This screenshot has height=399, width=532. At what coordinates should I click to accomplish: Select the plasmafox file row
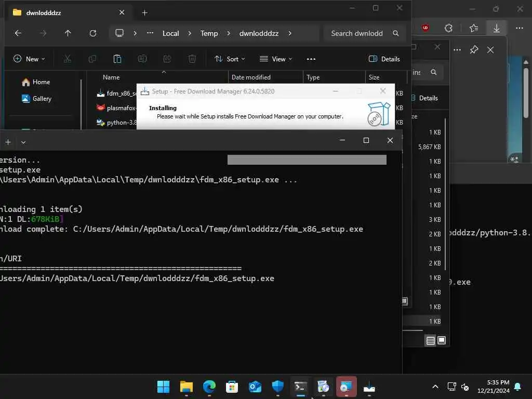coord(116,108)
